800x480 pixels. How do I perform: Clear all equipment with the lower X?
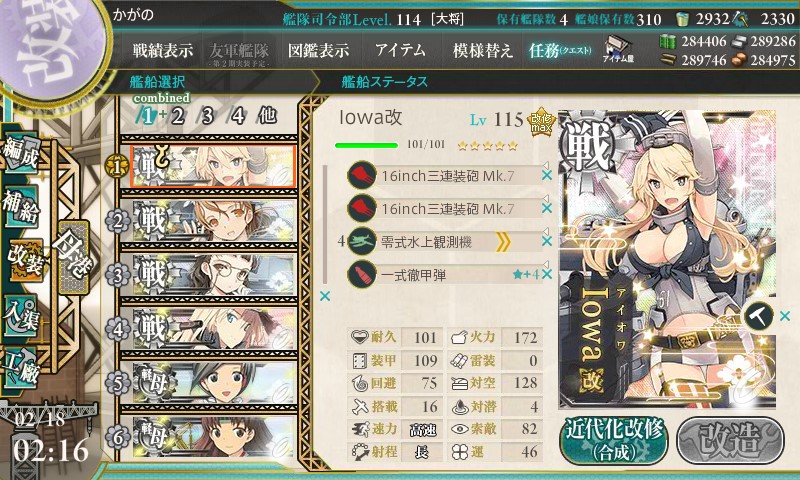pos(324,296)
